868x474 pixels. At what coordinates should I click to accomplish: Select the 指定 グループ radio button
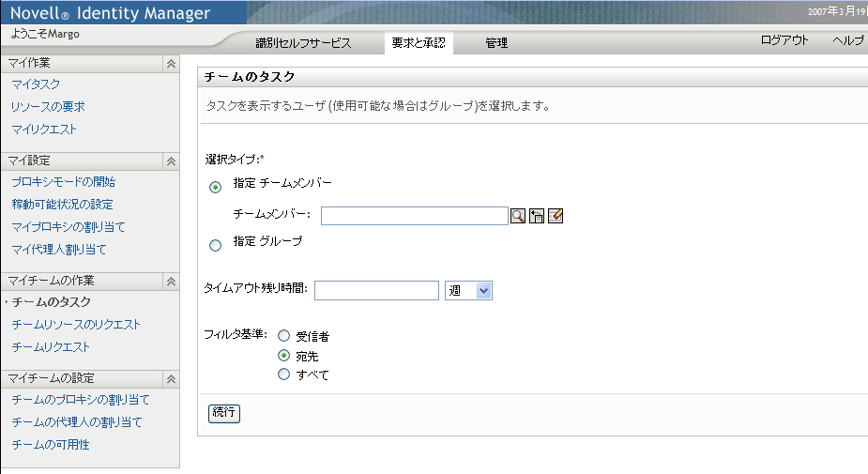(216, 245)
